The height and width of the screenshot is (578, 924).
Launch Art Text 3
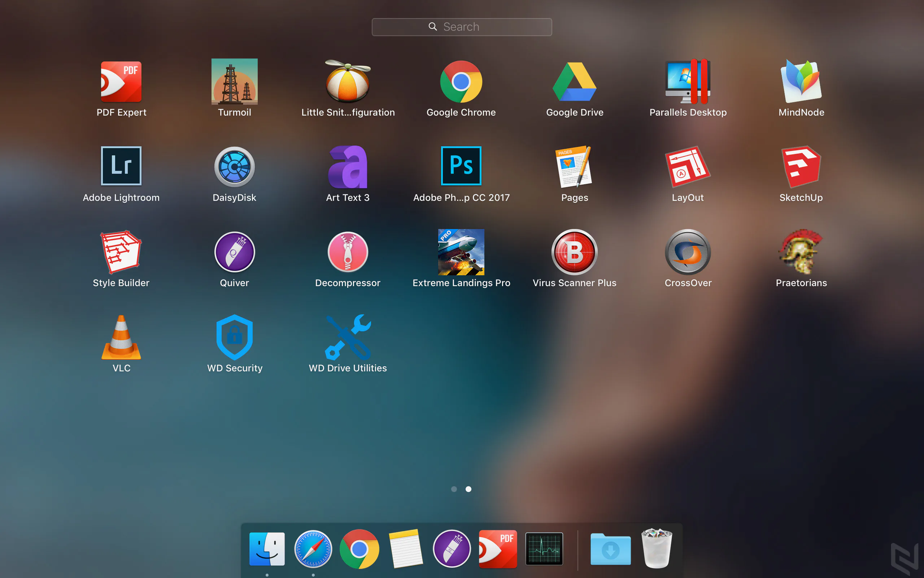pyautogui.click(x=348, y=167)
